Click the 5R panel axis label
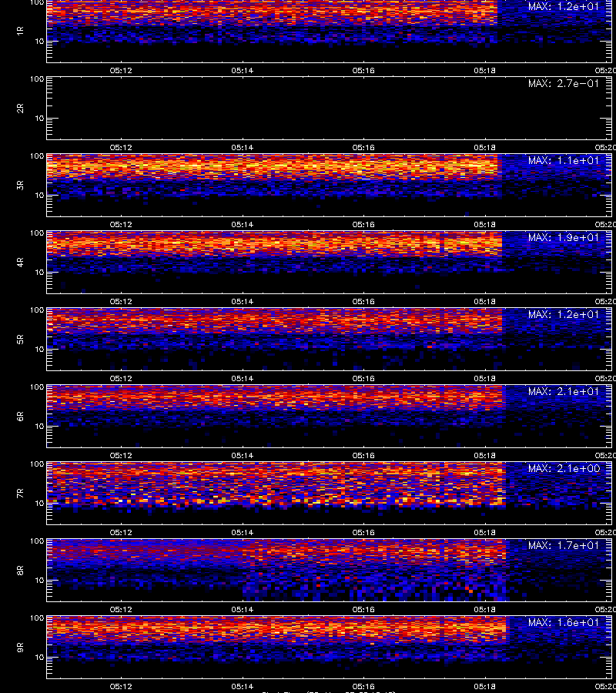The width and height of the screenshot is (616, 693). tap(20, 339)
